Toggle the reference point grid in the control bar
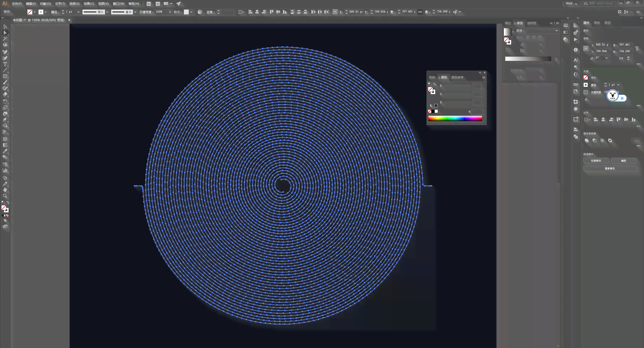644x348 pixels. click(x=335, y=12)
